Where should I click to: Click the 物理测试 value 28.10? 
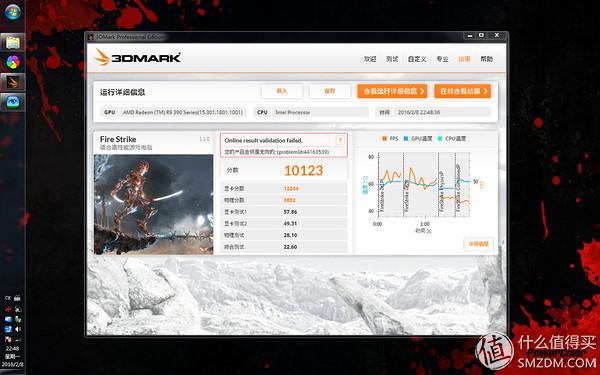tap(290, 235)
